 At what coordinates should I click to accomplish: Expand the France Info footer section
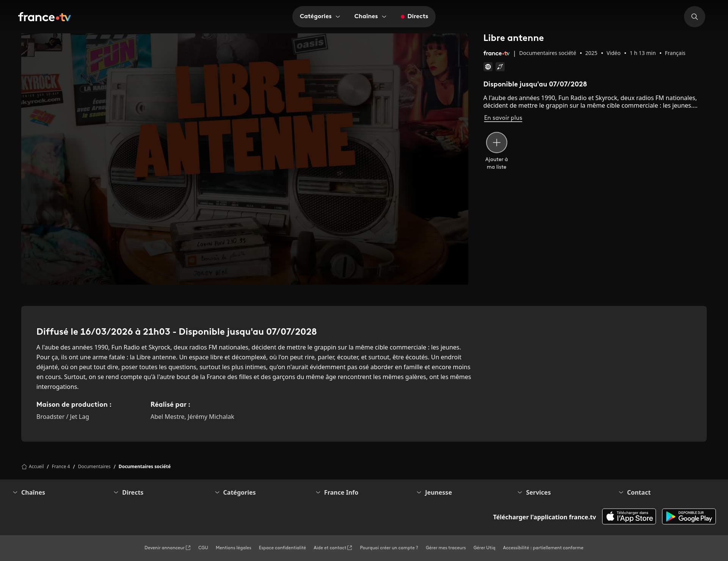[x=341, y=492]
